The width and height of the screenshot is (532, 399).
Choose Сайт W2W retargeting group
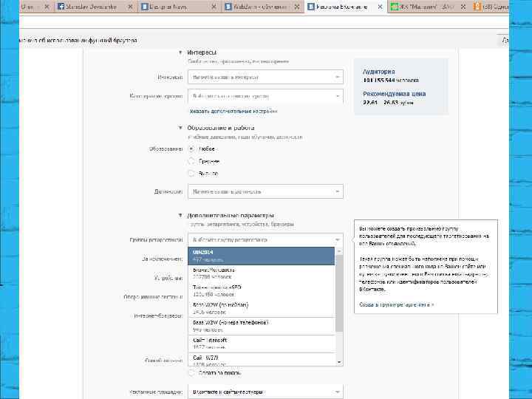click(x=262, y=359)
